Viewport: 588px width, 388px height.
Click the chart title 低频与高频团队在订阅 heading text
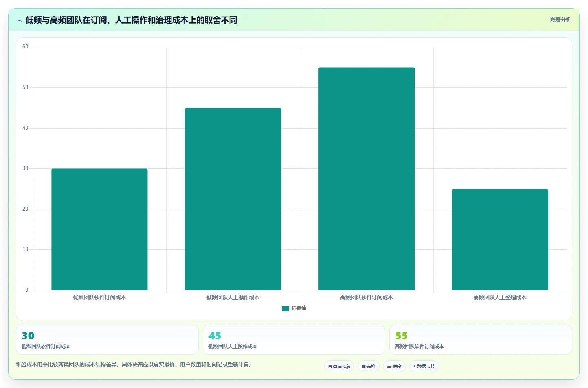[x=131, y=20]
